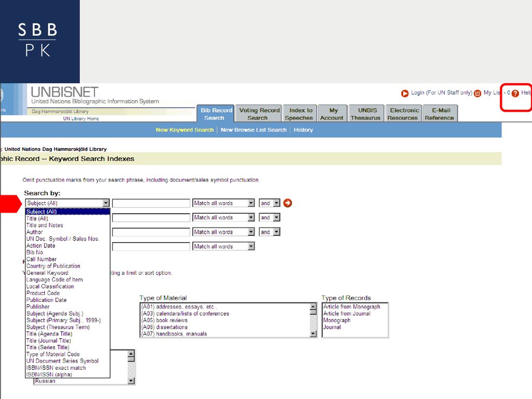Select 'Bib No.' option
532x399 pixels.
click(68, 252)
